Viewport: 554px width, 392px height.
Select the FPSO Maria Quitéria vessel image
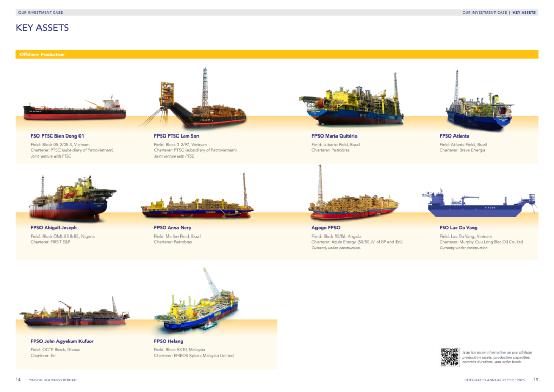[351, 104]
